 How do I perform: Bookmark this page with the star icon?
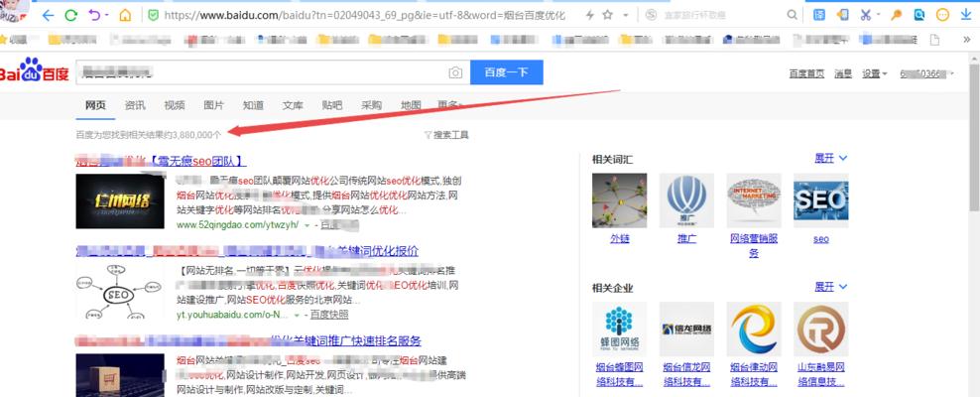[x=607, y=15]
